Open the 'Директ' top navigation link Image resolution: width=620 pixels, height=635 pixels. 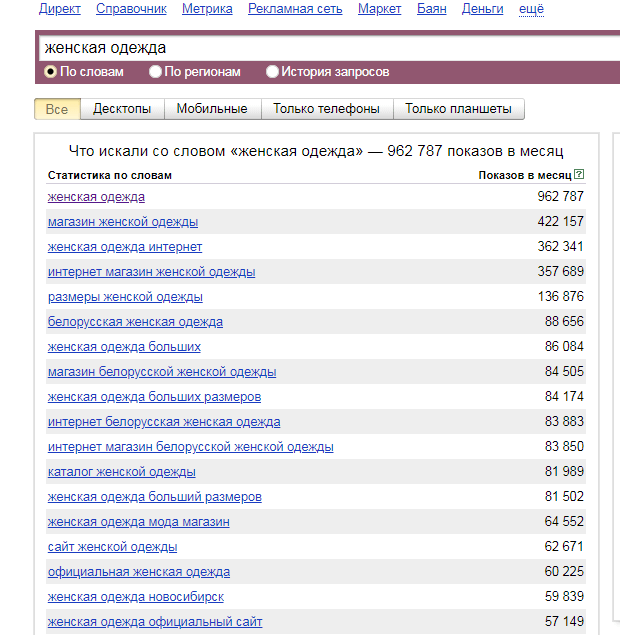click(x=60, y=9)
